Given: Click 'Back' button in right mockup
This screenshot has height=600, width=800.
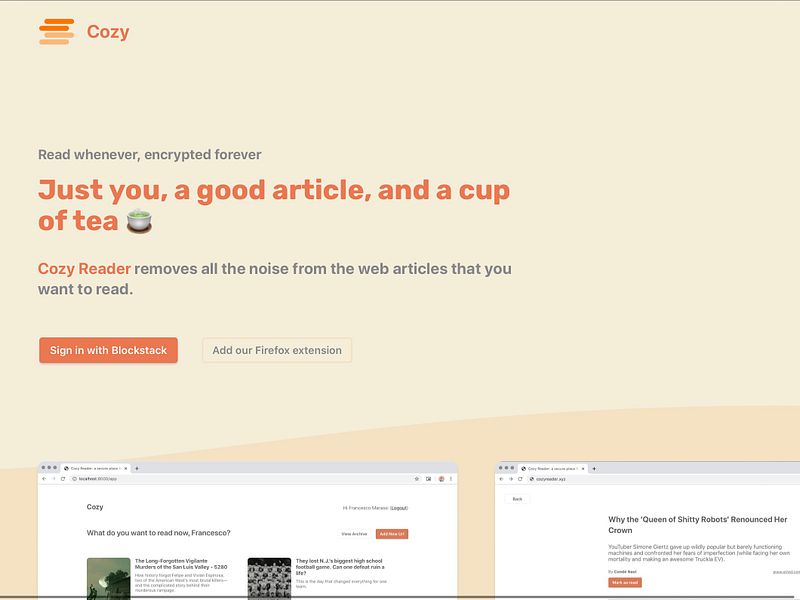Looking at the screenshot, I should [x=517, y=499].
